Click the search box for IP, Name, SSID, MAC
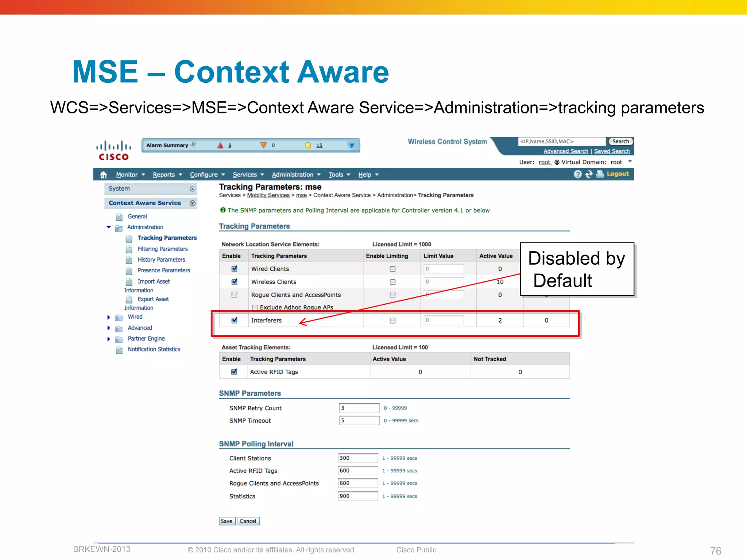Image resolution: width=747 pixels, height=560 pixels. click(x=561, y=141)
